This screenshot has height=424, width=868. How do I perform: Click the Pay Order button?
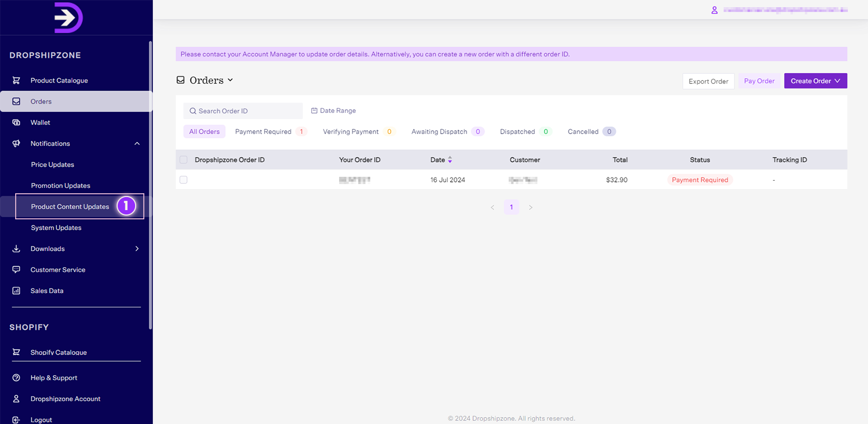pyautogui.click(x=759, y=81)
